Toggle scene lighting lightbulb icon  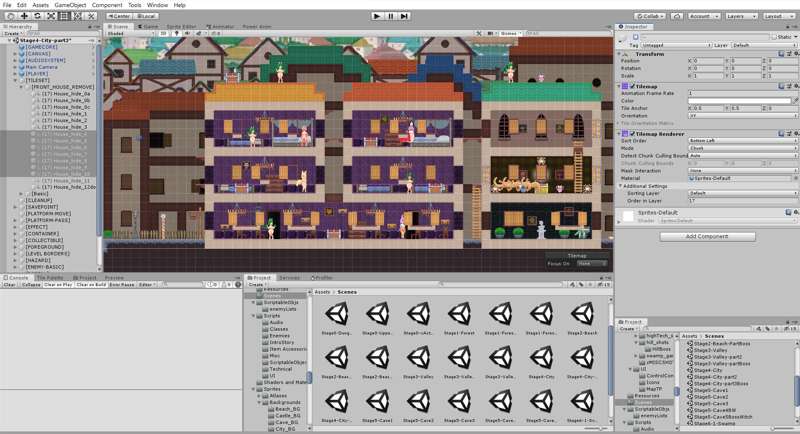177,34
